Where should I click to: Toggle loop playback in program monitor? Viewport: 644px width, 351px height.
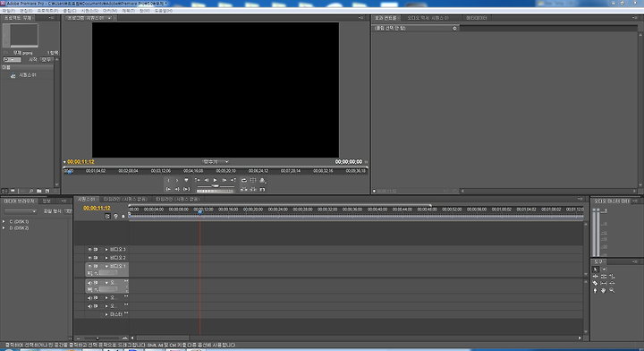(x=244, y=180)
